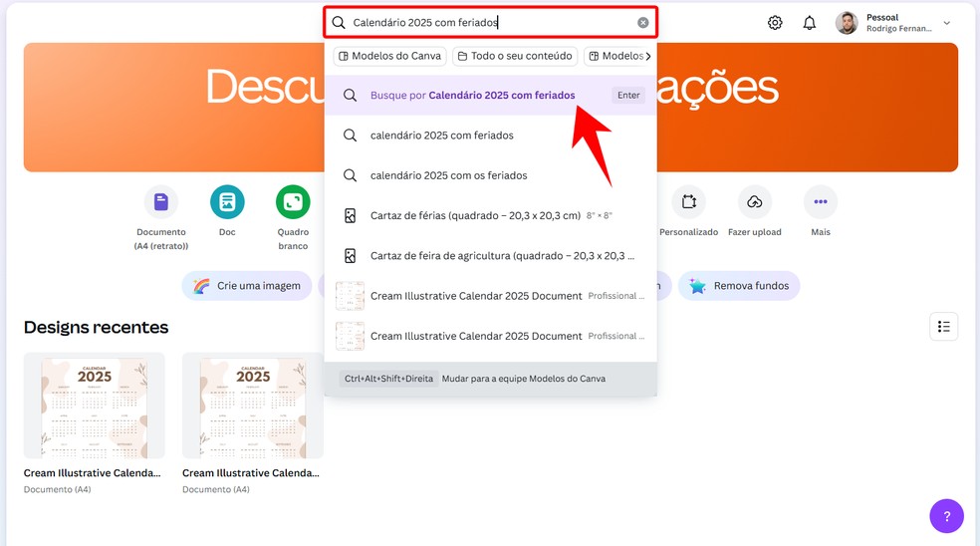This screenshot has height=546, width=980.
Task: Click the first Cream Calendar result thumbnail in dropdown
Action: [350, 296]
